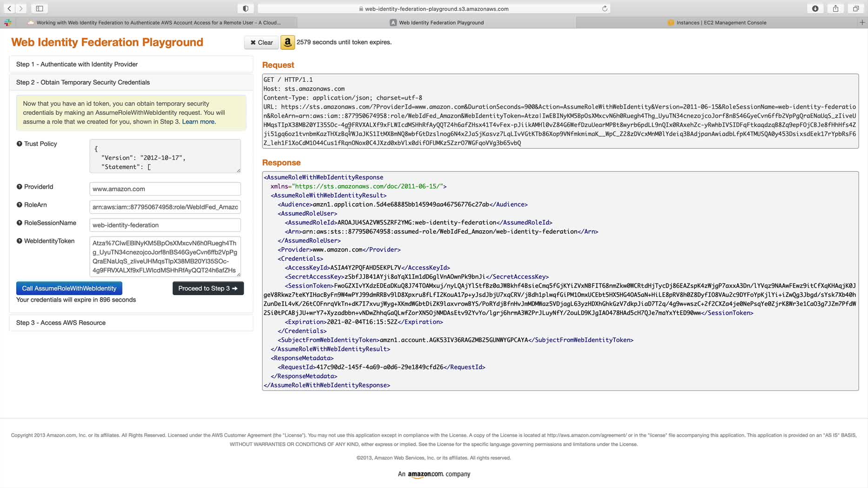Click the Response heading
The height and width of the screenshot is (488, 868).
(281, 163)
